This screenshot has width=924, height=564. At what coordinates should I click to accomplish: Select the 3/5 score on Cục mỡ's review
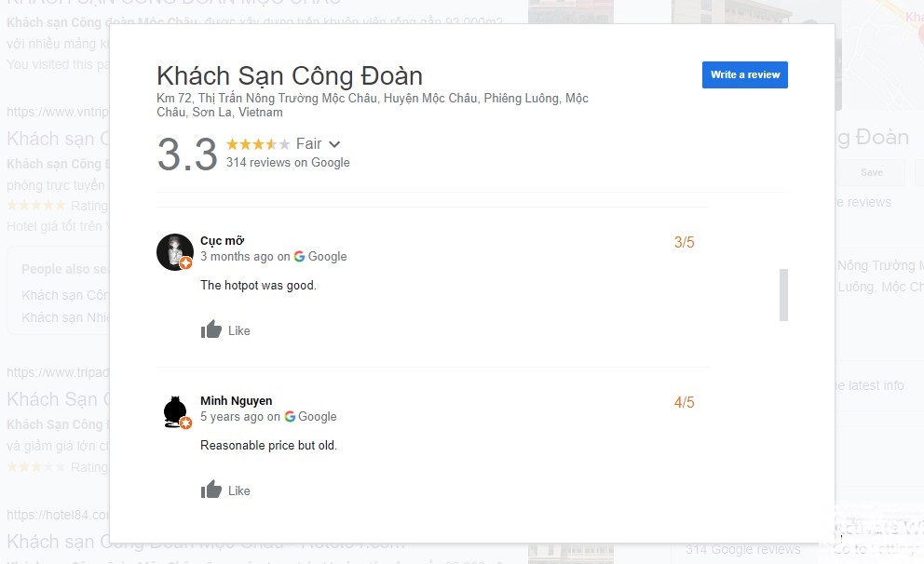[684, 243]
